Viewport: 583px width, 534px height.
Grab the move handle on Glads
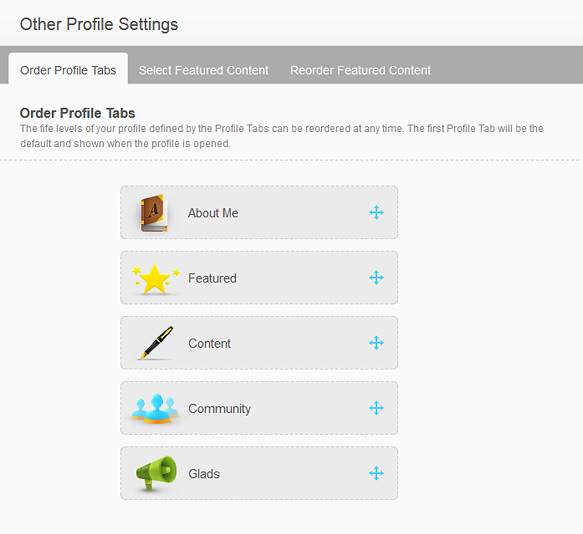click(376, 473)
